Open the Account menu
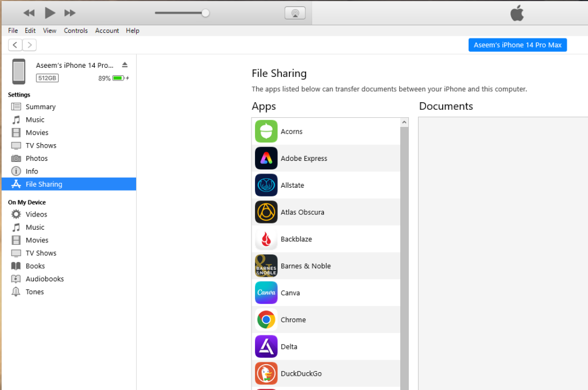 (107, 31)
